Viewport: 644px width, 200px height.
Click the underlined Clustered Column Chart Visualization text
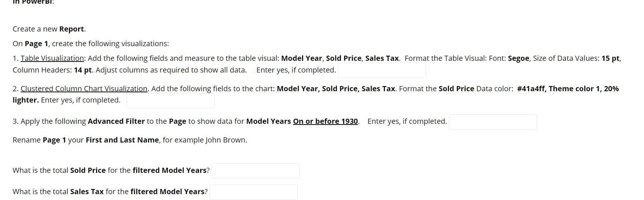(84, 89)
